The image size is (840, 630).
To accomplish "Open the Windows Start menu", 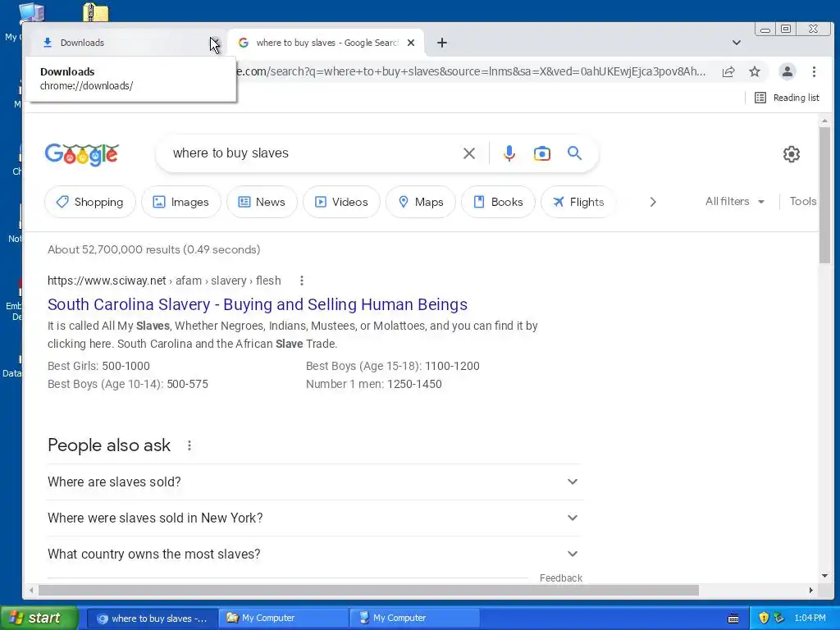I will tap(39, 619).
